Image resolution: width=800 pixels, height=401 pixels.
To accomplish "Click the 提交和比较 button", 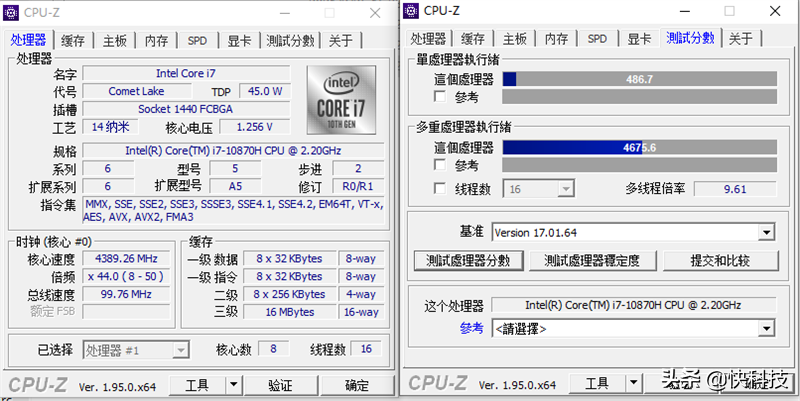I will point(720,260).
